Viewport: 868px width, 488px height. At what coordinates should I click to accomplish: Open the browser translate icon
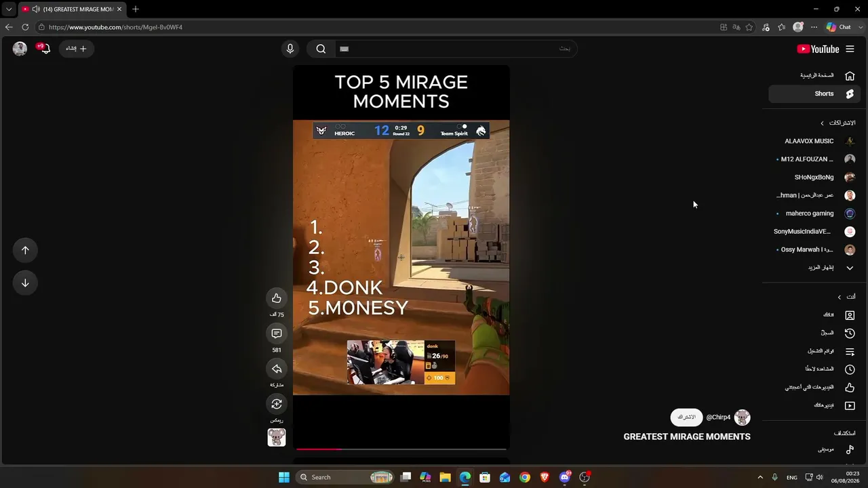tap(736, 27)
